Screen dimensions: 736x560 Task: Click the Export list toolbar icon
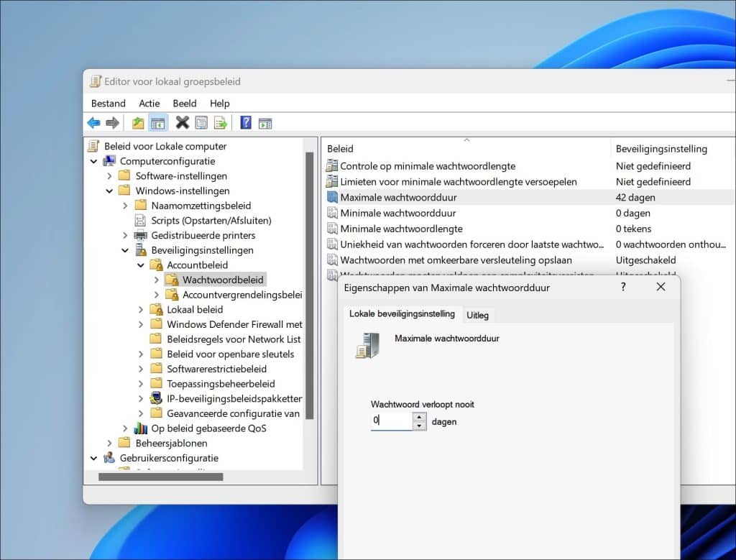tap(220, 123)
